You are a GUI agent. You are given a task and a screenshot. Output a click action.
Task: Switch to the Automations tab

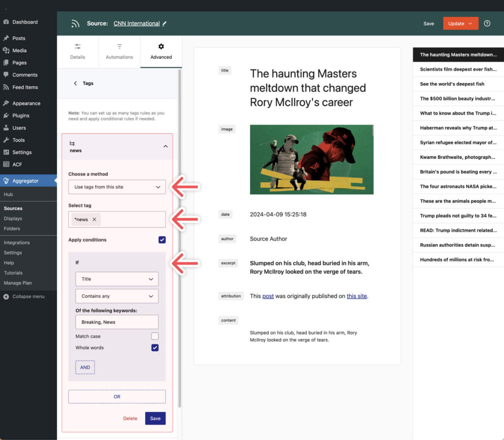click(x=119, y=52)
